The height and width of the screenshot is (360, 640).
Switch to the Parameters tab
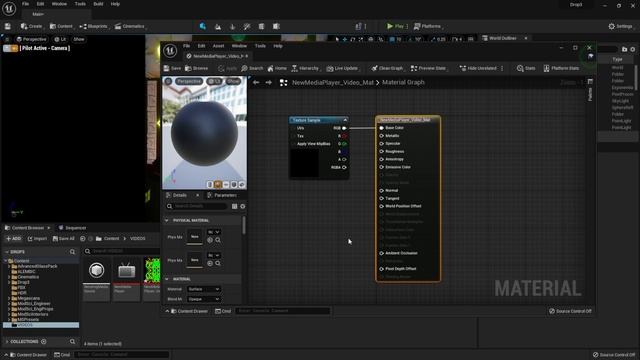pos(222,195)
